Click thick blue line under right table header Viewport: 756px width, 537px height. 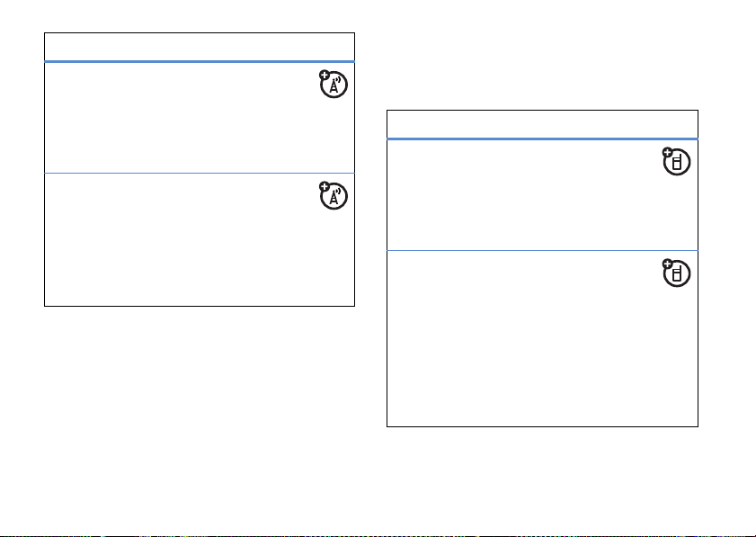pyautogui.click(x=542, y=139)
